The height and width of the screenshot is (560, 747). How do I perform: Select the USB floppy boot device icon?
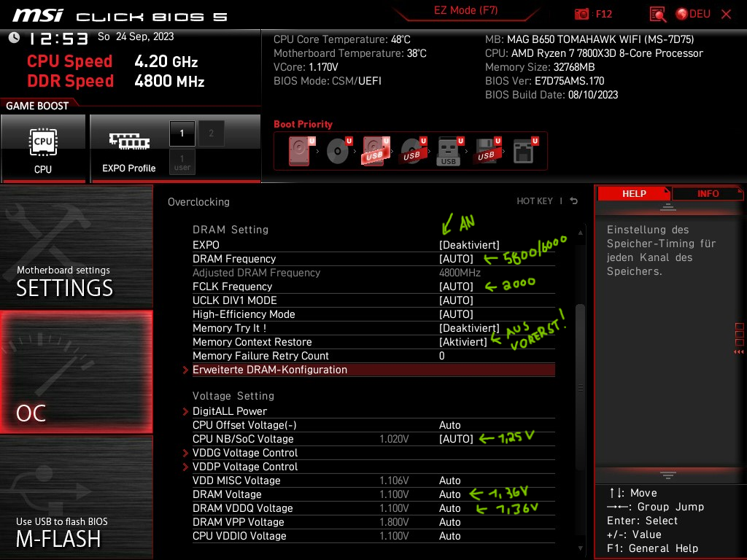[487, 150]
